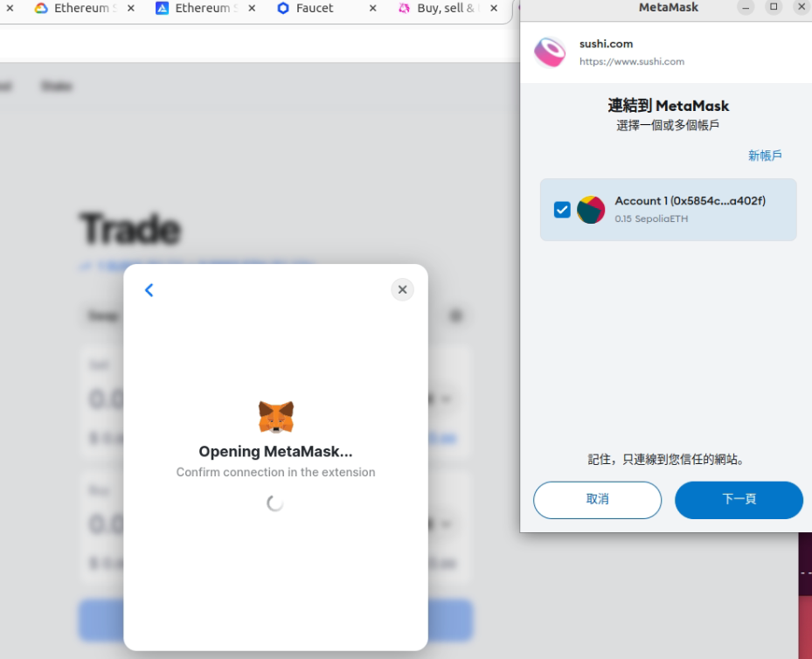The image size is (812, 659).
Task: Maximize the MetaMask popup window
Action: tap(774, 7)
